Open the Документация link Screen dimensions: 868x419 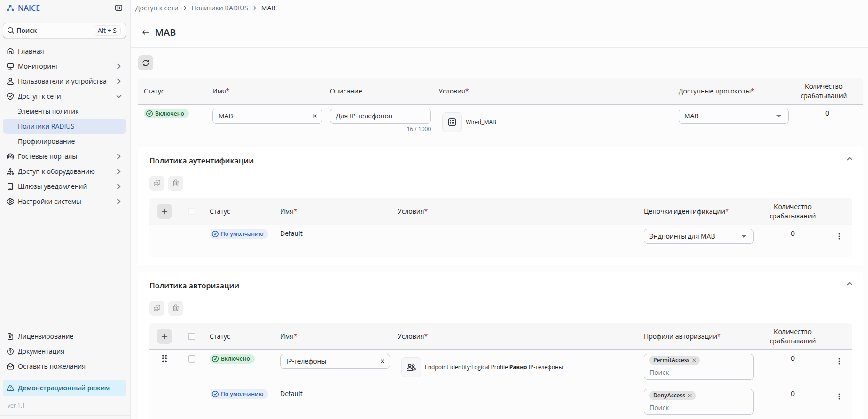click(x=41, y=351)
